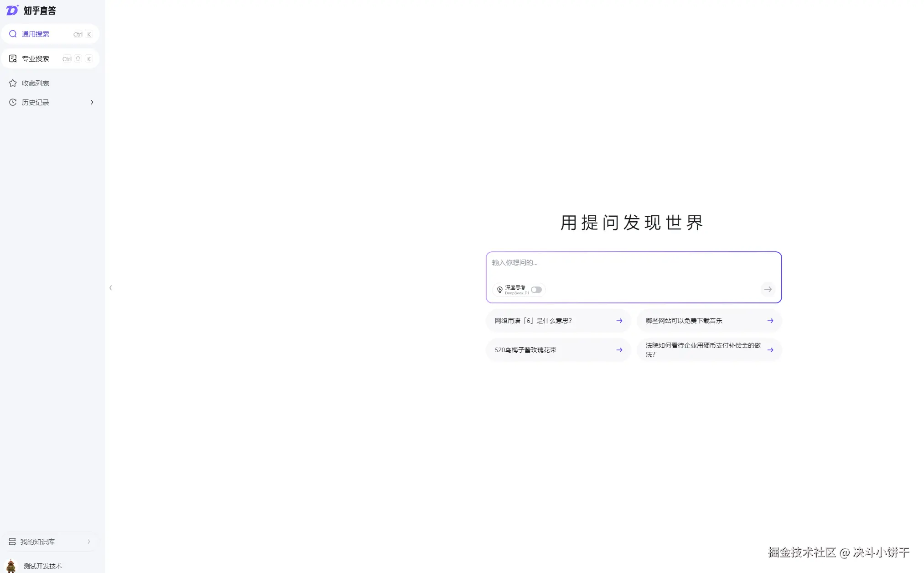Open the 通用搜索 menu item

36,34
